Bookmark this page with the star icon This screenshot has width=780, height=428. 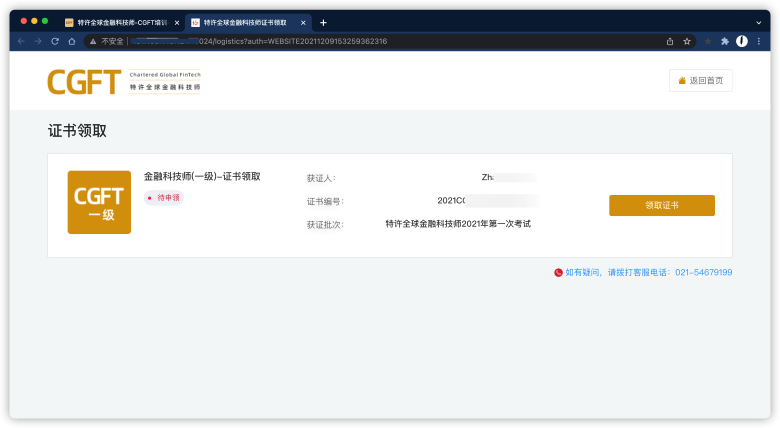[x=687, y=41]
